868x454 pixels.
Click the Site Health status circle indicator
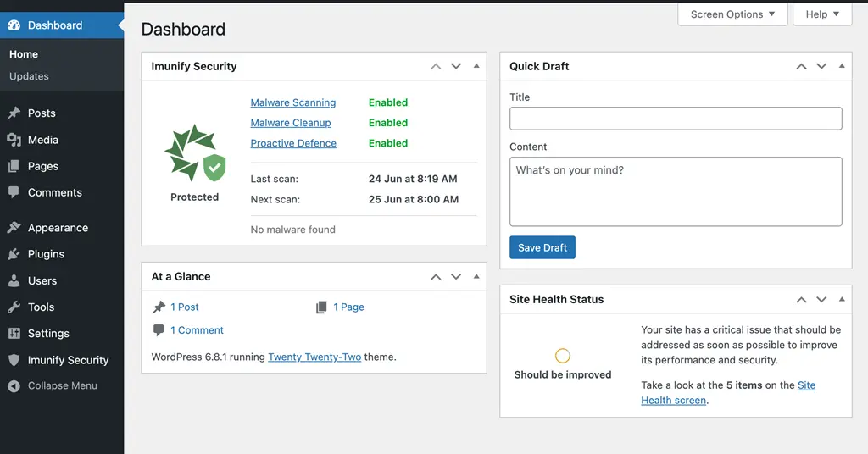[x=563, y=356]
